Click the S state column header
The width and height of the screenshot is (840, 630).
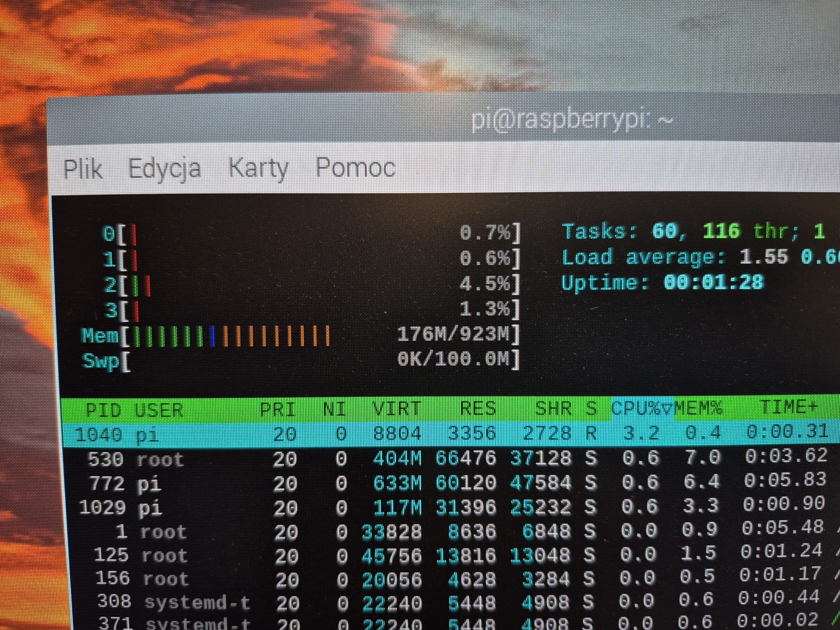click(591, 408)
